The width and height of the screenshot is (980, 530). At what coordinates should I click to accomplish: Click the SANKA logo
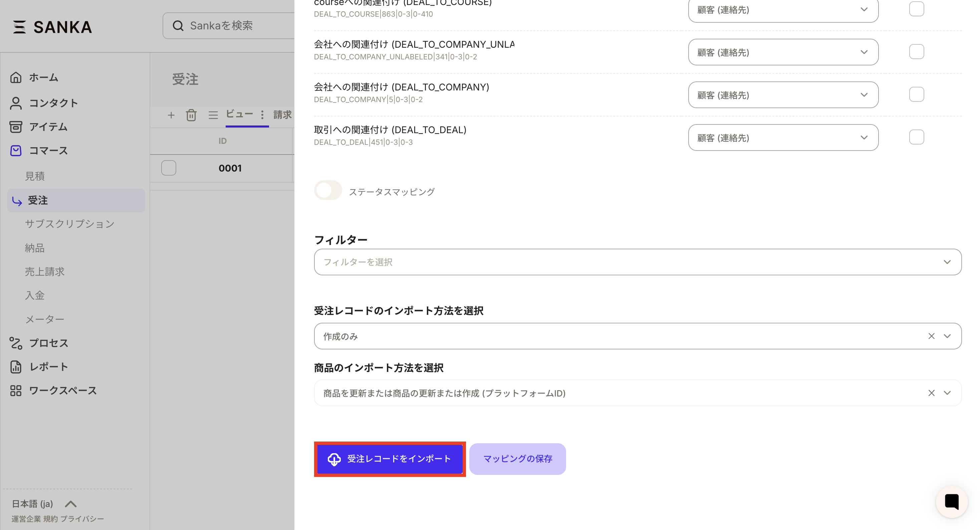pos(52,27)
